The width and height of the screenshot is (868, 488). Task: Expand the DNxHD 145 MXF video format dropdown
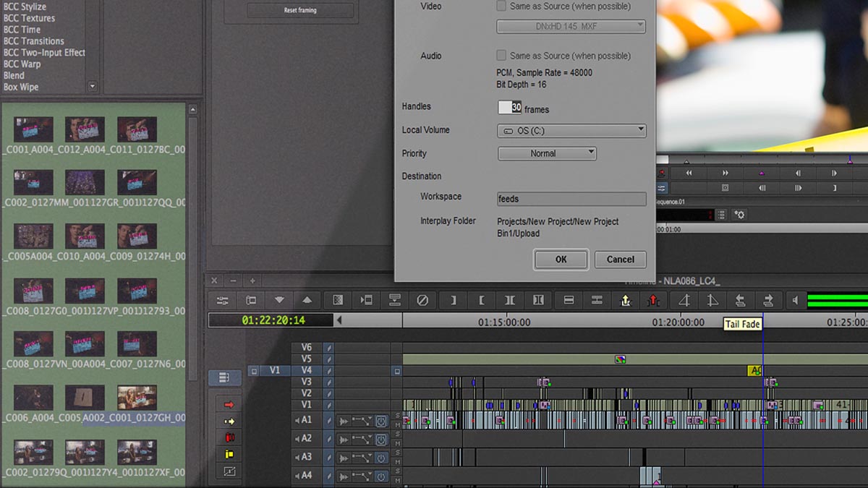click(x=571, y=27)
